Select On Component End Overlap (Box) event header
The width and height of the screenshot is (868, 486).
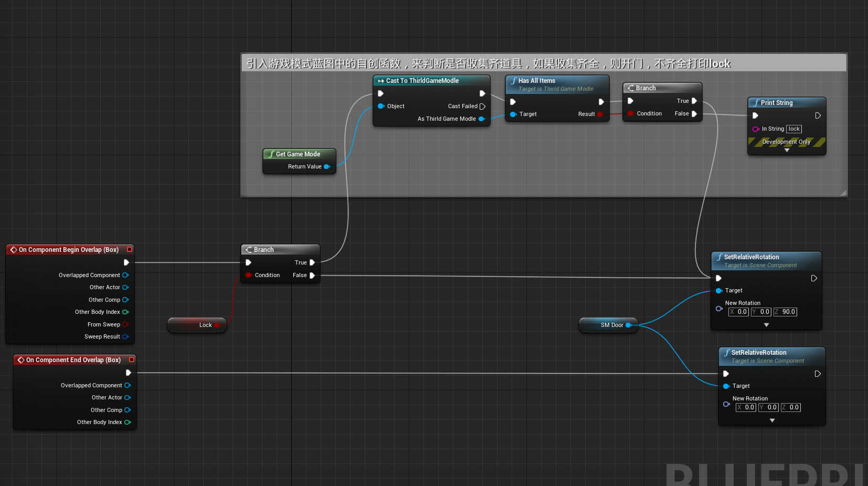coord(75,360)
